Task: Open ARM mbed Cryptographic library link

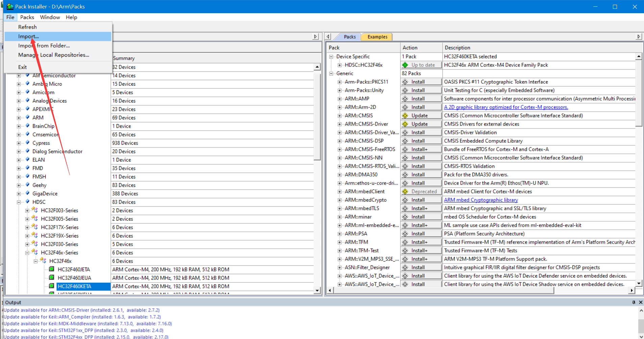Action: [x=481, y=200]
